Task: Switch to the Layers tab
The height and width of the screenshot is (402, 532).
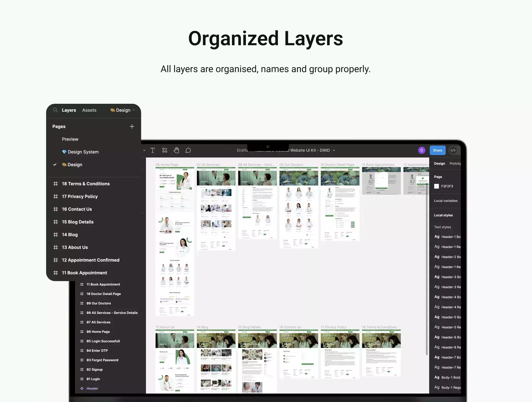Action: [x=69, y=110]
